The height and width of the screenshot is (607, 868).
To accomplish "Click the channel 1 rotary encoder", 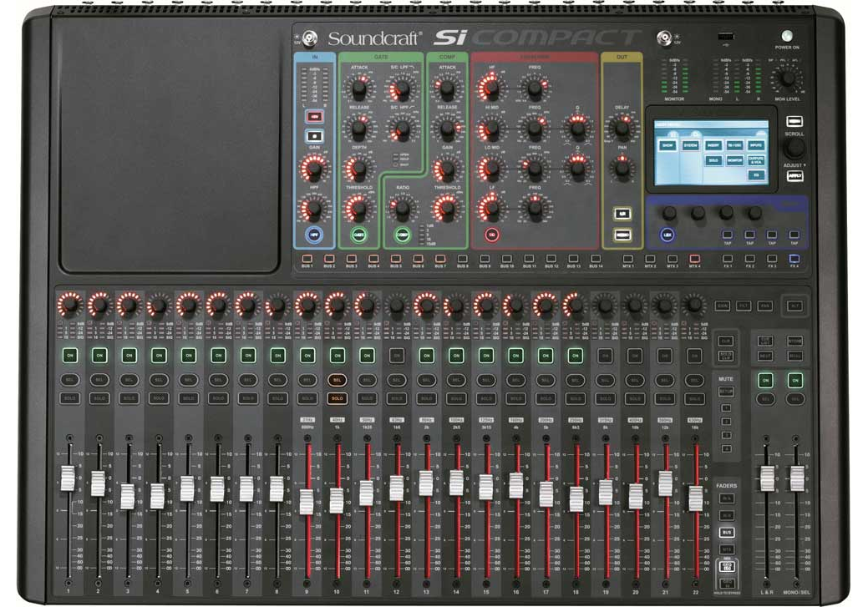I will point(69,305).
